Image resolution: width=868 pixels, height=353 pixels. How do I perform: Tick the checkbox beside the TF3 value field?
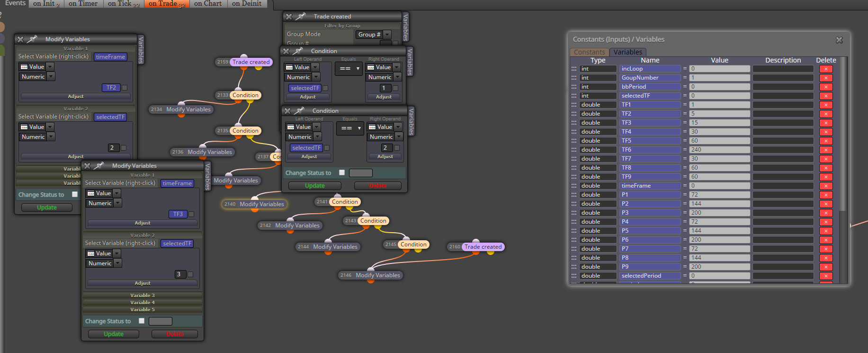point(191,214)
